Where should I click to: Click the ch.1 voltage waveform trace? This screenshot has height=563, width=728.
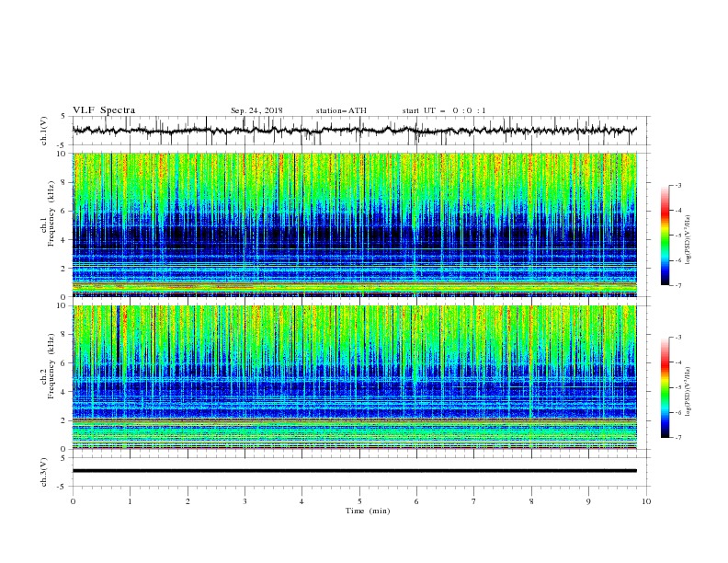click(x=354, y=131)
